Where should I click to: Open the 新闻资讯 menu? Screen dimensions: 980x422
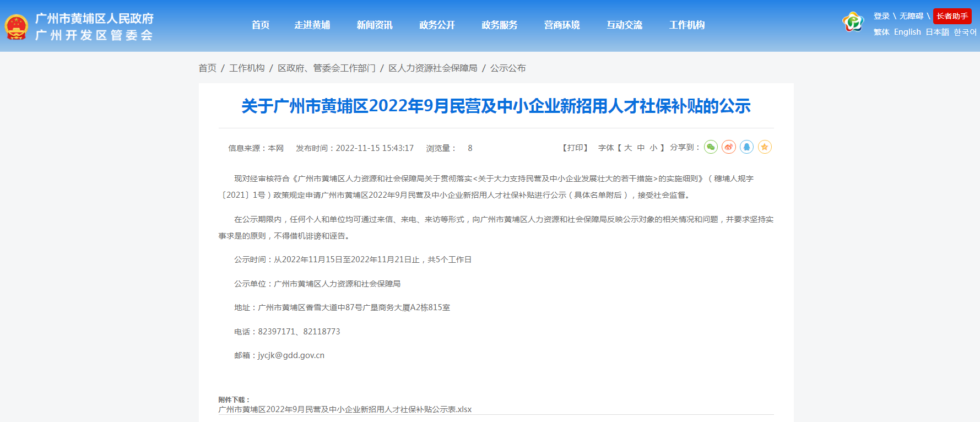pos(375,25)
